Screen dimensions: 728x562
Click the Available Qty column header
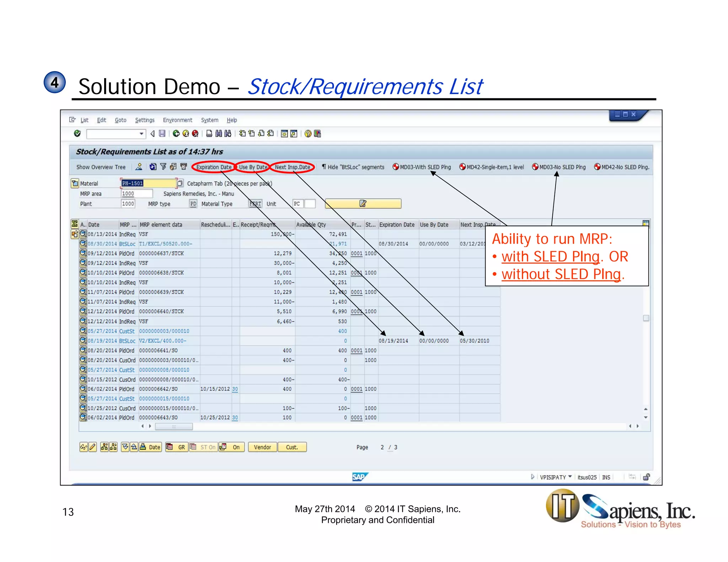coord(322,225)
